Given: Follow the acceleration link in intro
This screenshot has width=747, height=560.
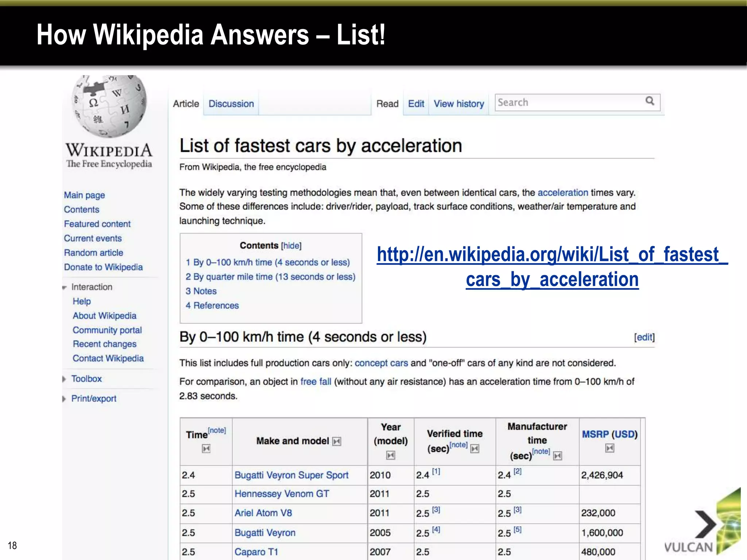Looking at the screenshot, I should (x=563, y=192).
